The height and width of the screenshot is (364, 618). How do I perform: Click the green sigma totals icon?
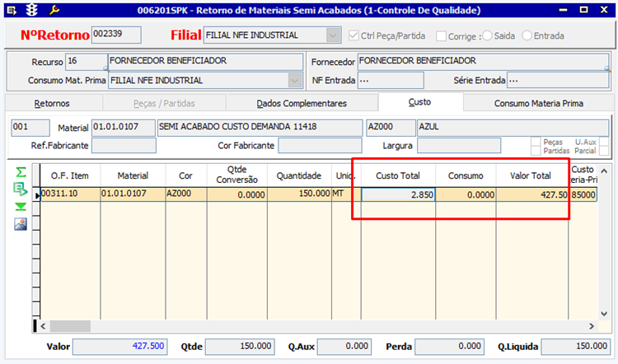click(21, 172)
